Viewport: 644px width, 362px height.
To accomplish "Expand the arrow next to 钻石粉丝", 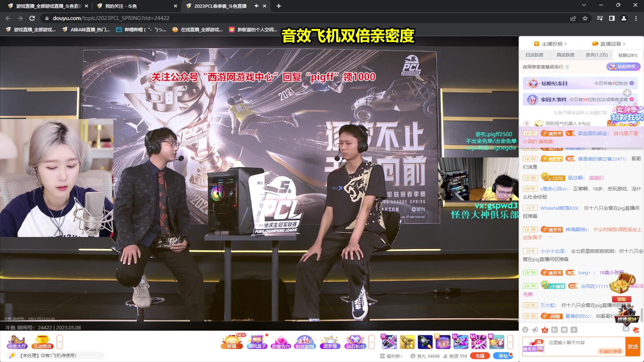I will (x=372, y=342).
